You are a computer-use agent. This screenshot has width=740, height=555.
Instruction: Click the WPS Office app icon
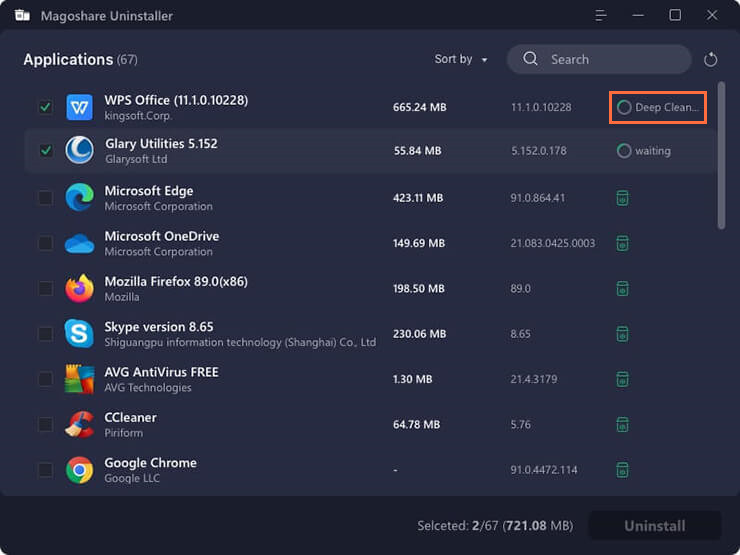point(79,107)
